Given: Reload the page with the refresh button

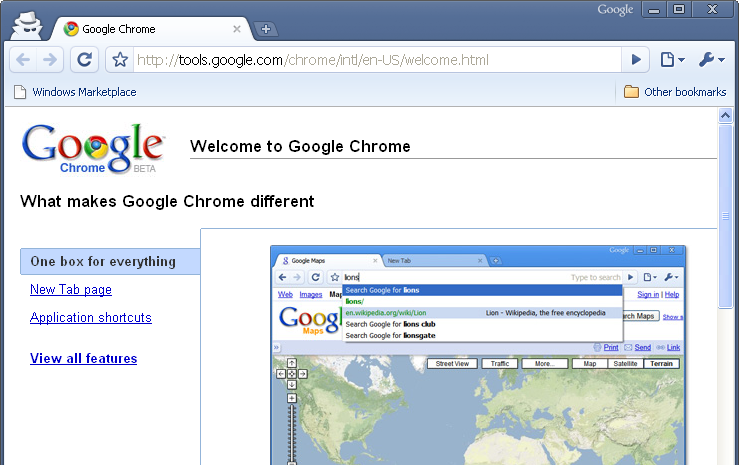Looking at the screenshot, I should click(x=85, y=60).
